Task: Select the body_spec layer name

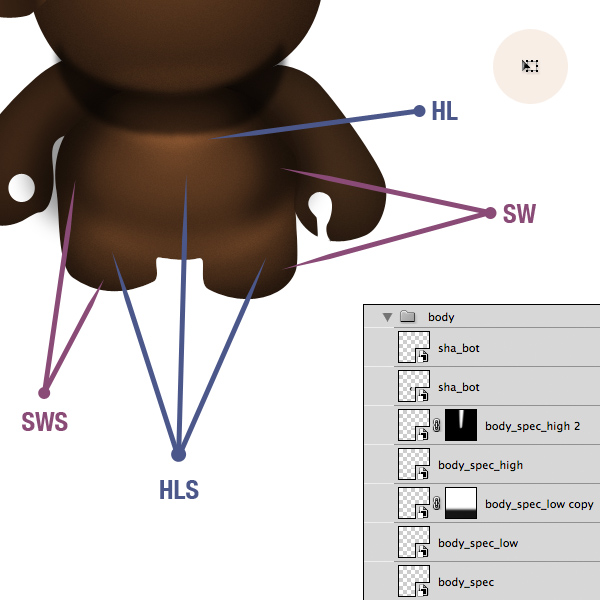Action: [466, 582]
